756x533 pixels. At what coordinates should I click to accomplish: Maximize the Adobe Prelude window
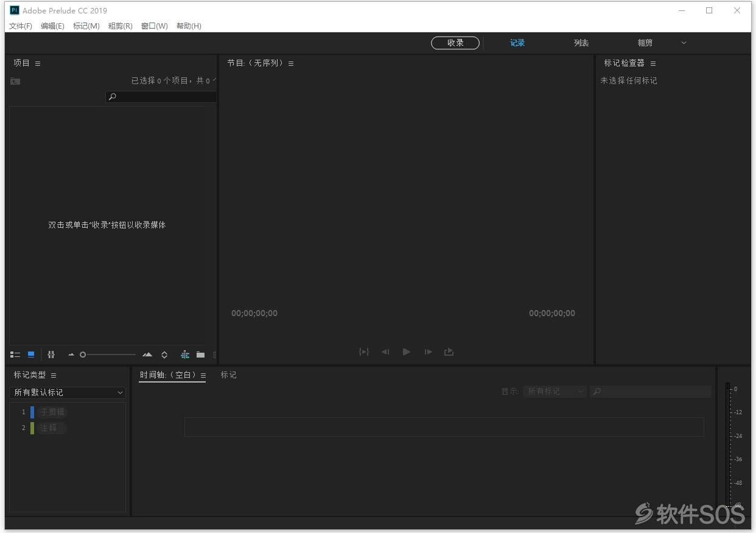709,10
